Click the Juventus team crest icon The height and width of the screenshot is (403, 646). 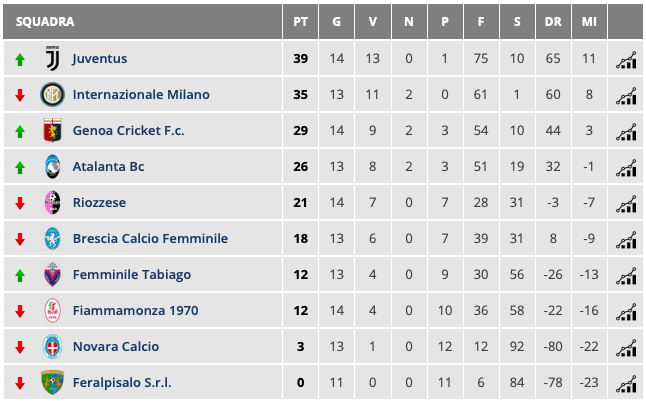coord(52,59)
